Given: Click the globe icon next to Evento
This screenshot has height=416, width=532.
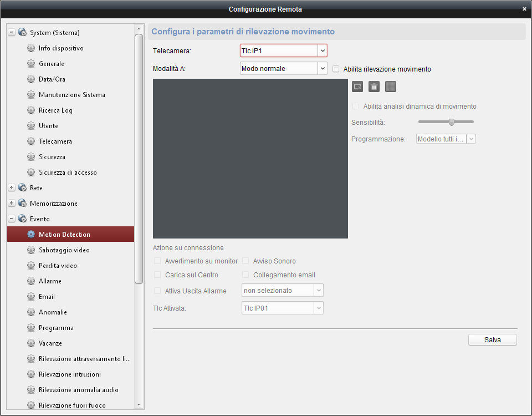Looking at the screenshot, I should pos(22,219).
